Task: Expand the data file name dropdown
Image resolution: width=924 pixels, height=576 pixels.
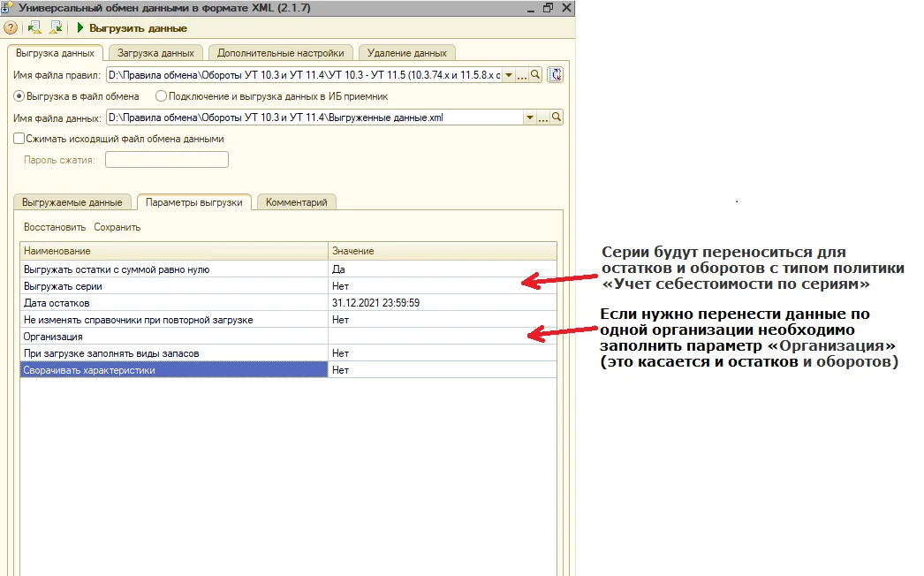Action: (530, 117)
